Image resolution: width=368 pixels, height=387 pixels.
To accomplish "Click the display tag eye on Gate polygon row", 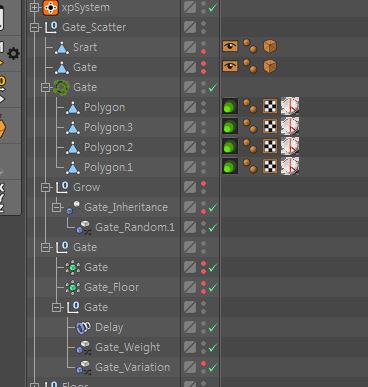I will [x=230, y=66].
